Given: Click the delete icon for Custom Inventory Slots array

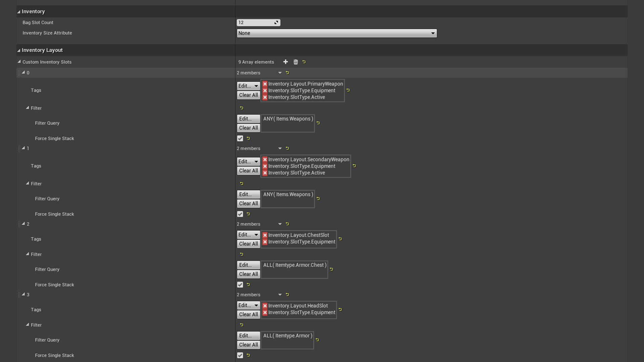Looking at the screenshot, I should click(x=296, y=62).
